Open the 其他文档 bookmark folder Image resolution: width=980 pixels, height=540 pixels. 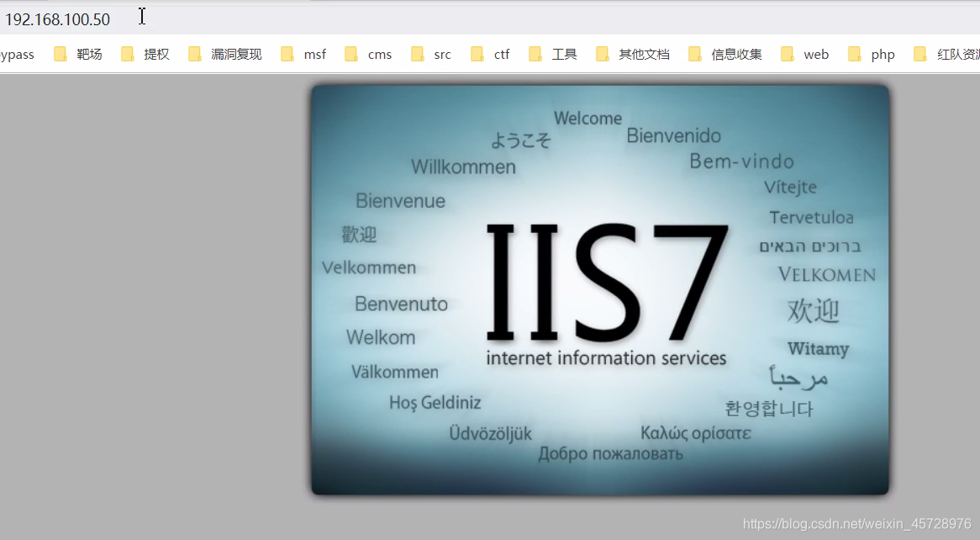coord(633,55)
